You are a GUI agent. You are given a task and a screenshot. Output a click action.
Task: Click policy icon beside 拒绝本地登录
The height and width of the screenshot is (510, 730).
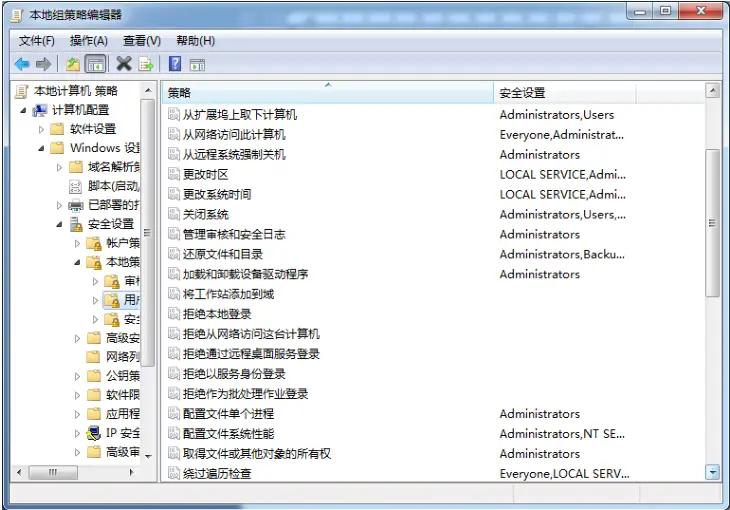click(x=174, y=314)
